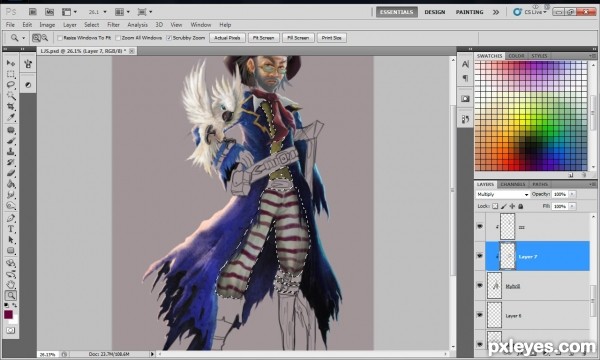
Task: Select the Lasso tool
Action: tap(11, 85)
